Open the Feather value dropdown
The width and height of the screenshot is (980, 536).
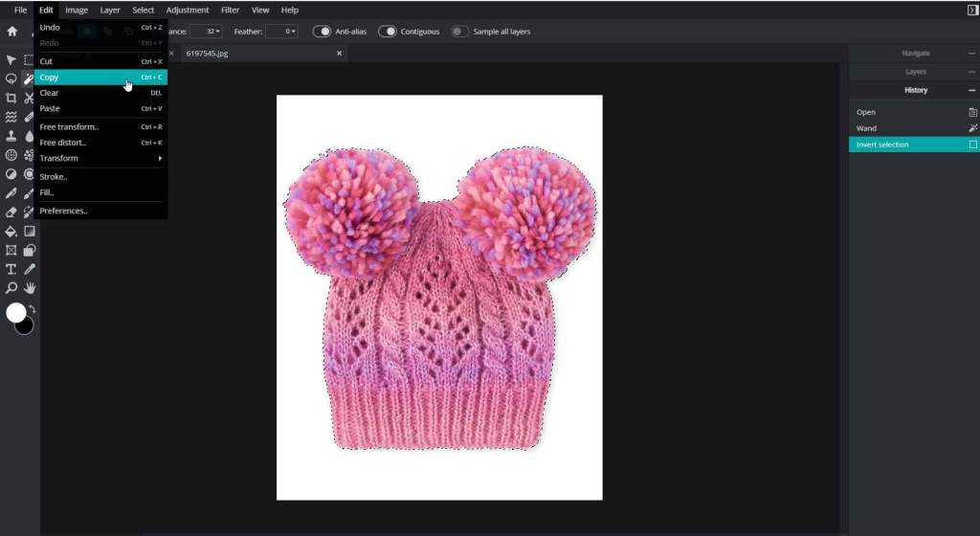[282, 32]
